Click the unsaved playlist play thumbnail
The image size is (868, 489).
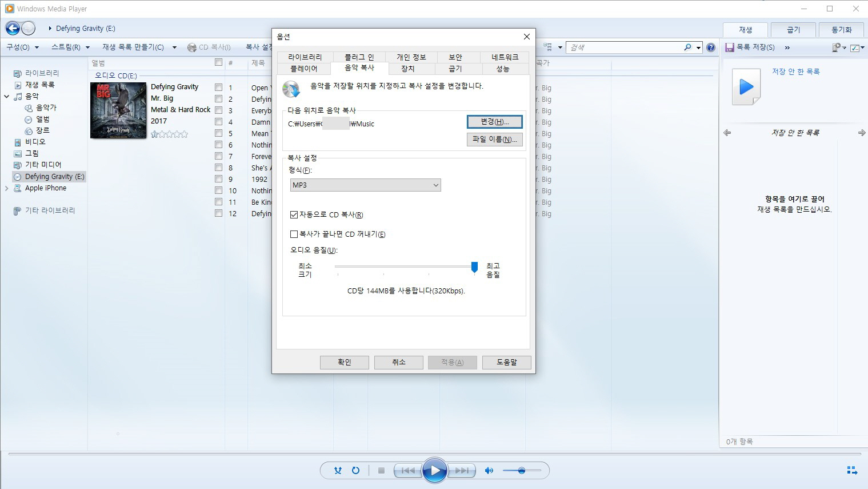click(746, 87)
